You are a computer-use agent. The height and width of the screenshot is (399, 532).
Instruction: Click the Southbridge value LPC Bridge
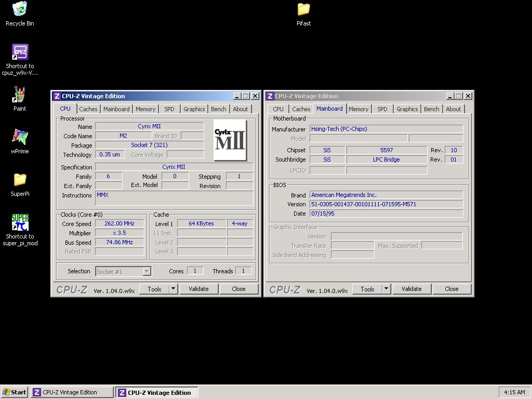[387, 159]
